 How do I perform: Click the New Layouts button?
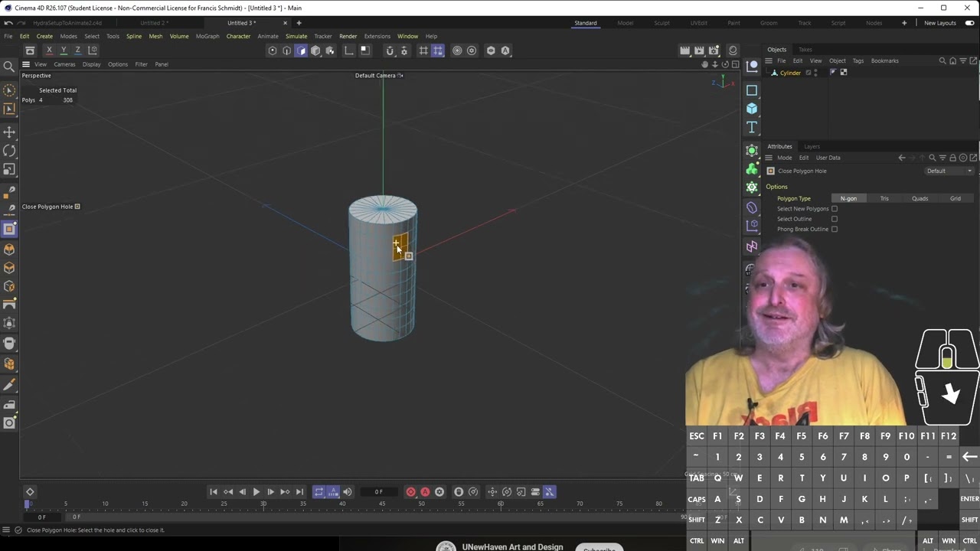[x=940, y=23]
